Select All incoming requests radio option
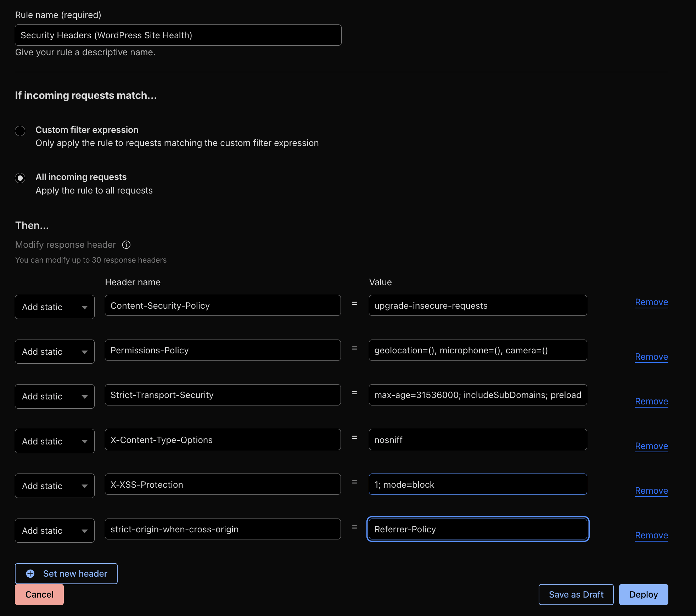This screenshot has width=696, height=616. pyautogui.click(x=20, y=178)
